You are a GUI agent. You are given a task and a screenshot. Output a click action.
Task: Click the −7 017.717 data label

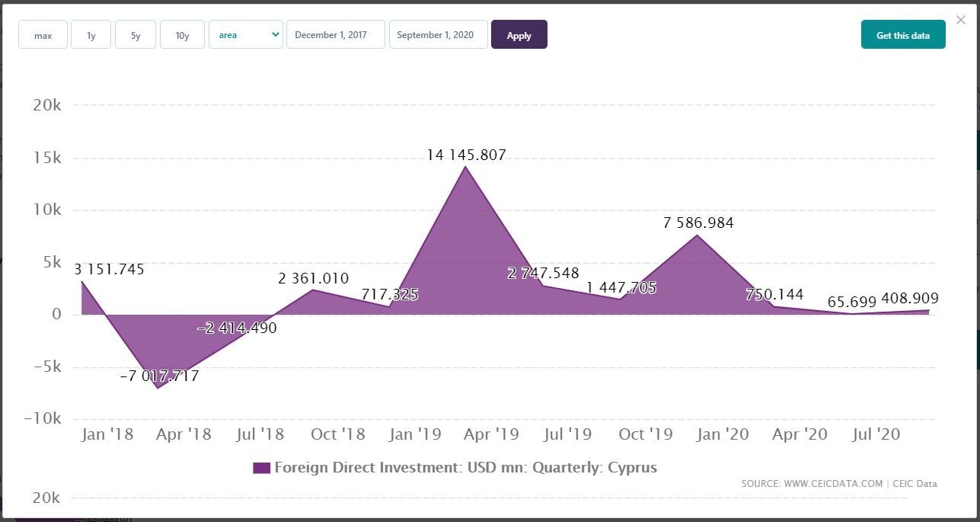[159, 376]
